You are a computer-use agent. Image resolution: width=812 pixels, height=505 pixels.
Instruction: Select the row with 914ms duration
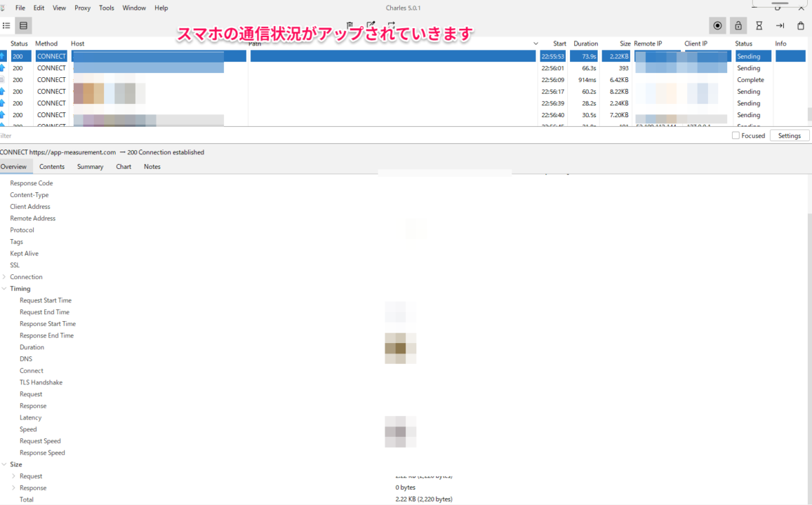pyautogui.click(x=403, y=80)
